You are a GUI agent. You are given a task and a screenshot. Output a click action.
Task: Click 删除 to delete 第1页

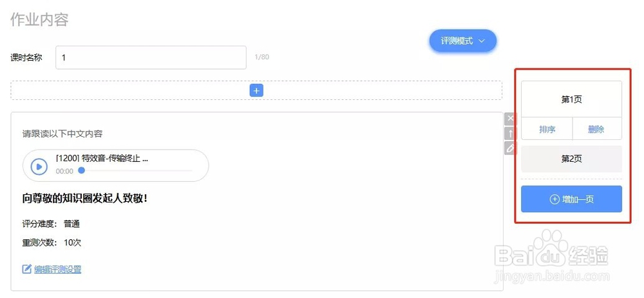[x=596, y=129]
